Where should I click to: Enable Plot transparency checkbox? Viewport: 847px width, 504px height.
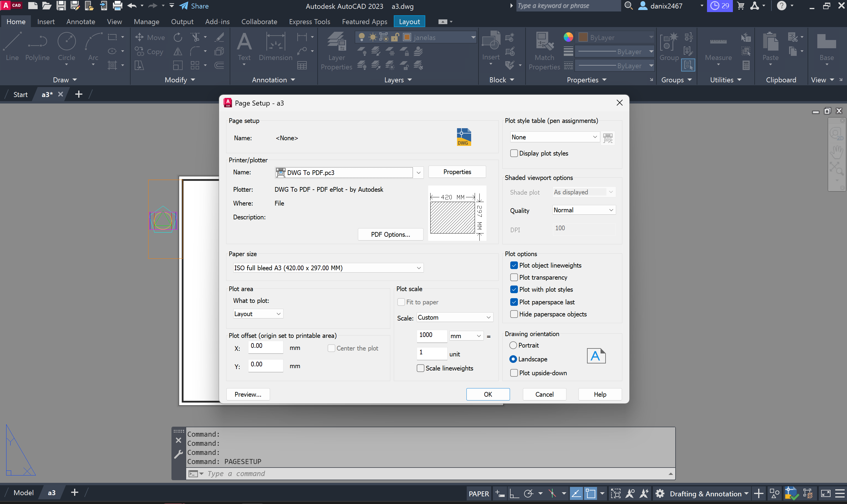pos(514,278)
